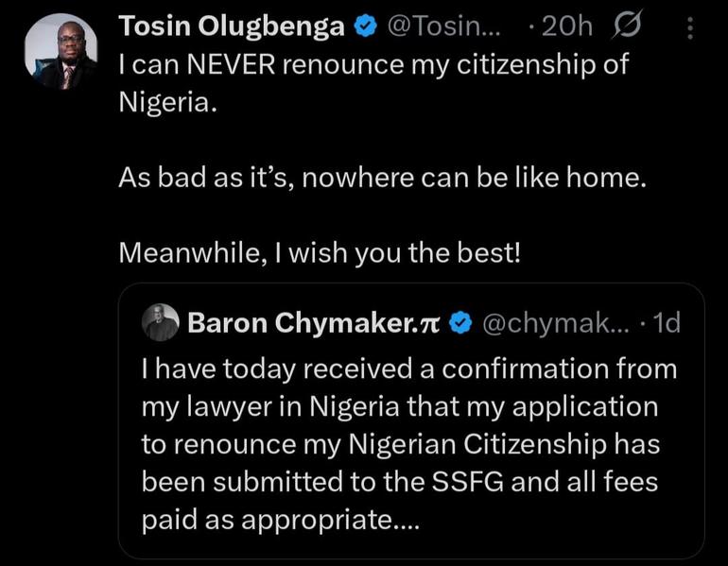Click Baron Chymaker's verified badge

point(460,323)
